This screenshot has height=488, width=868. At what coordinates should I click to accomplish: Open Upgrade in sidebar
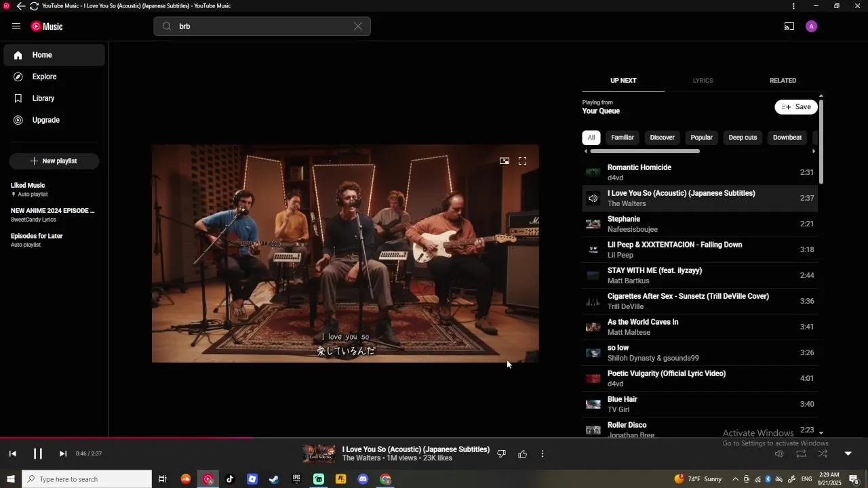54,120
